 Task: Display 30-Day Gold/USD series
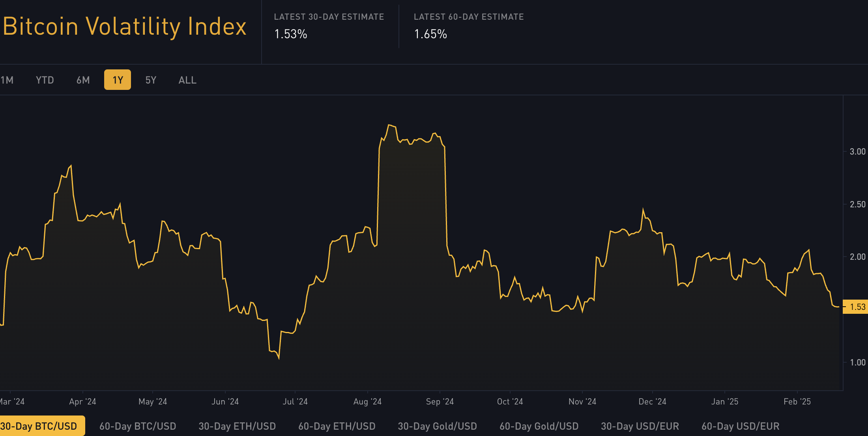438,426
